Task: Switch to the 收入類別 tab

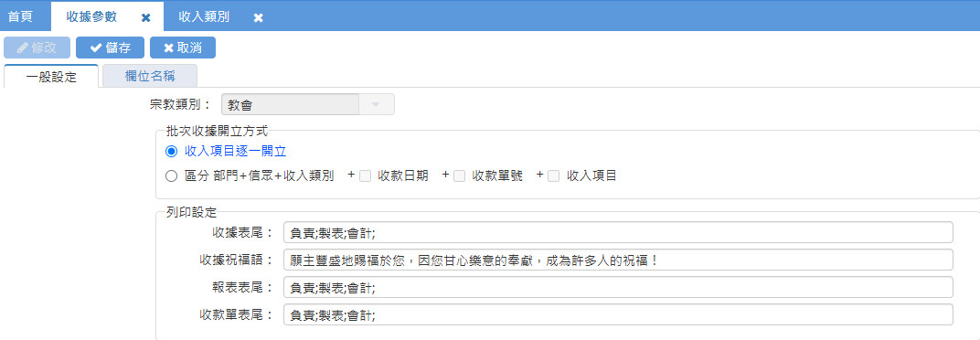Action: click(204, 16)
